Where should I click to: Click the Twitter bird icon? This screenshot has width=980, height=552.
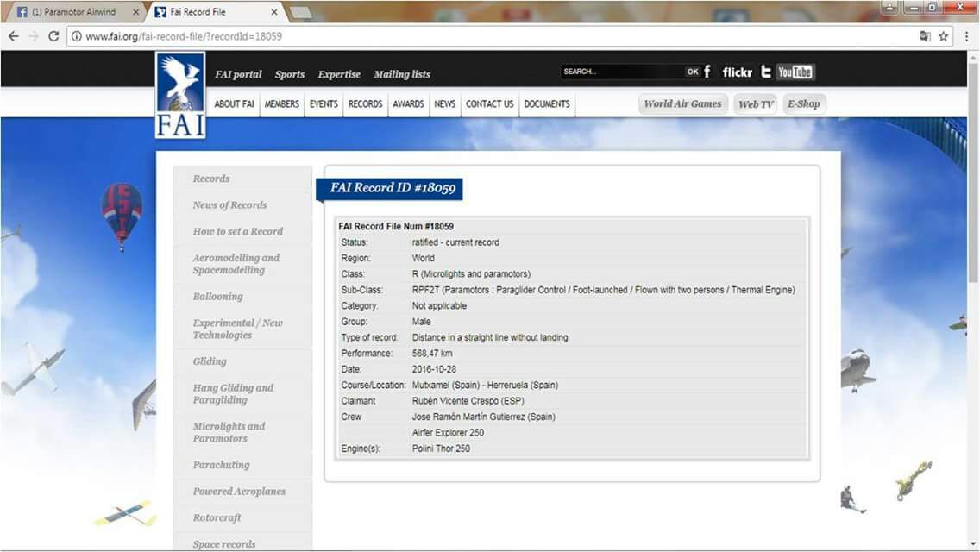click(x=765, y=72)
